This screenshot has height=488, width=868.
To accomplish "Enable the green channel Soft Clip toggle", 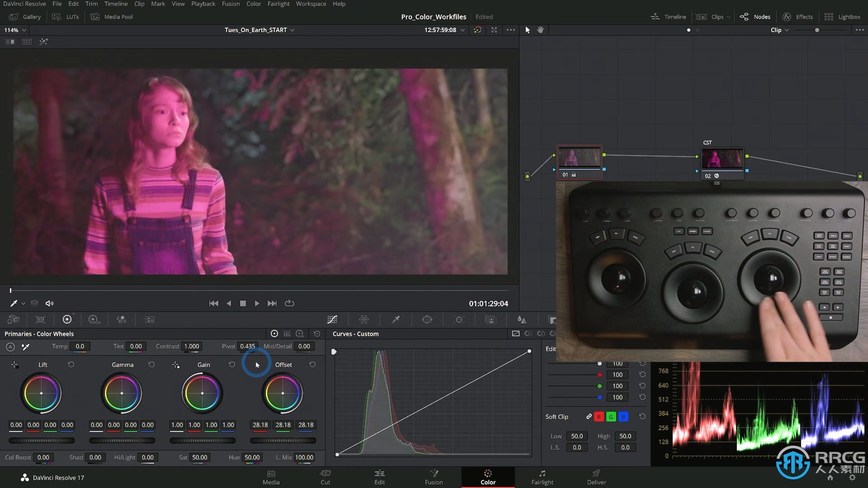I will (610, 416).
